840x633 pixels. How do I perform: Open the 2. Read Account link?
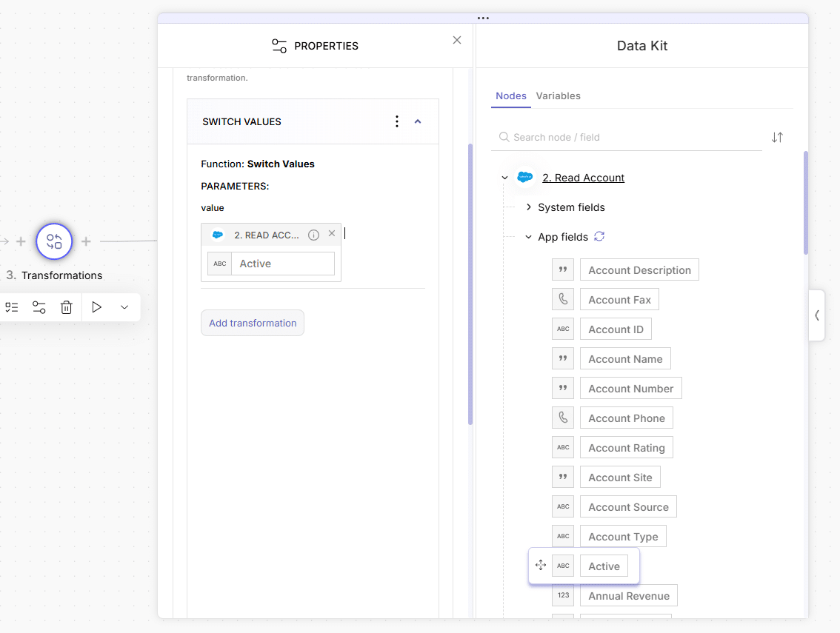click(584, 177)
